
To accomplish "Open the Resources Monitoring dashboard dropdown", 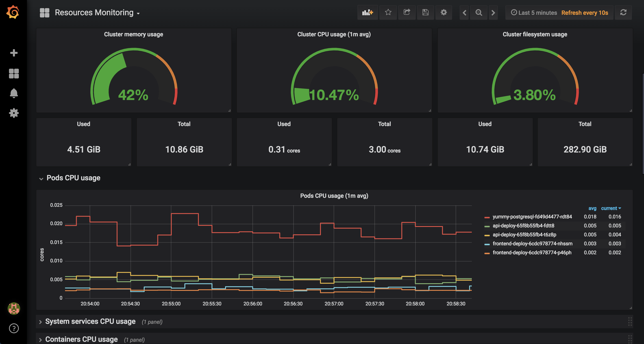I will 97,13.
